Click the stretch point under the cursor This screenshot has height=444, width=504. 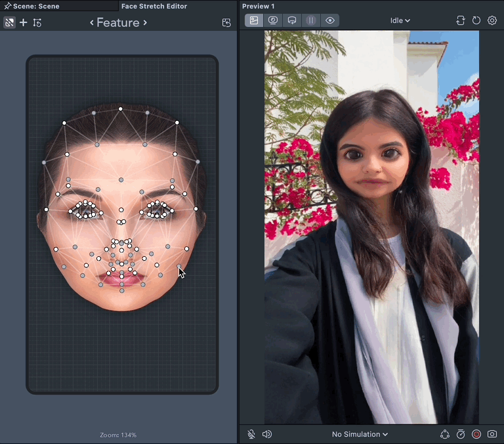[x=179, y=266]
